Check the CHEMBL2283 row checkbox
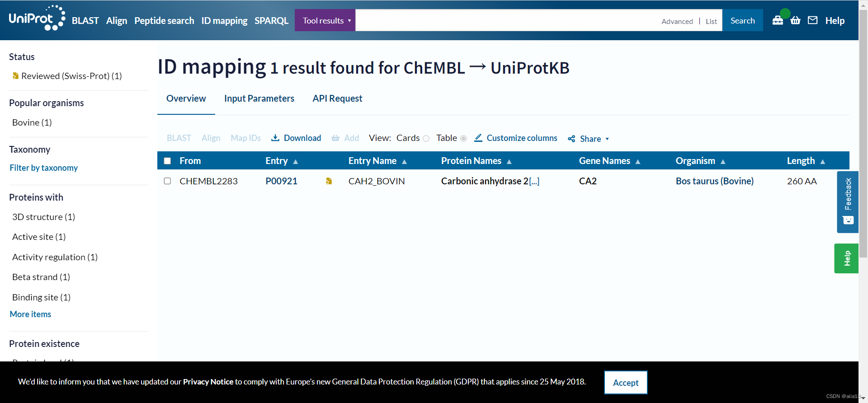Viewport: 868px width, 403px height. tap(167, 181)
